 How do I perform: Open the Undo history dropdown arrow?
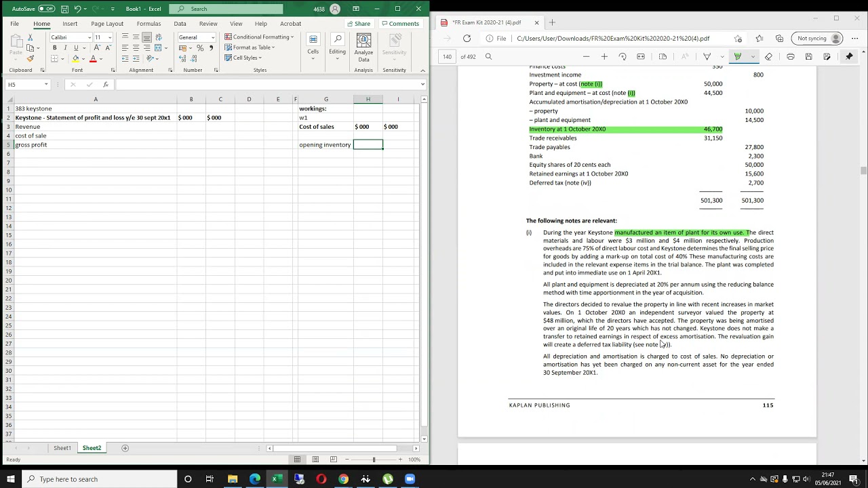[86, 9]
